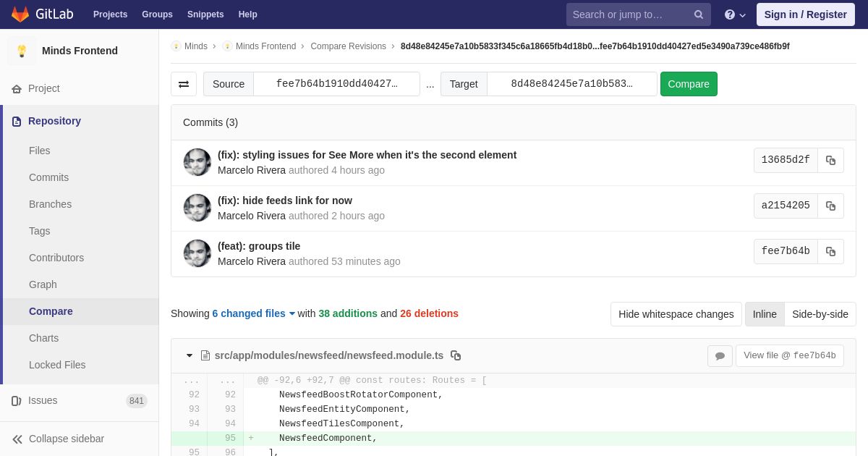This screenshot has width=868, height=456.
Task: Click Minds Frontend project title in sidebar
Action: coord(80,51)
